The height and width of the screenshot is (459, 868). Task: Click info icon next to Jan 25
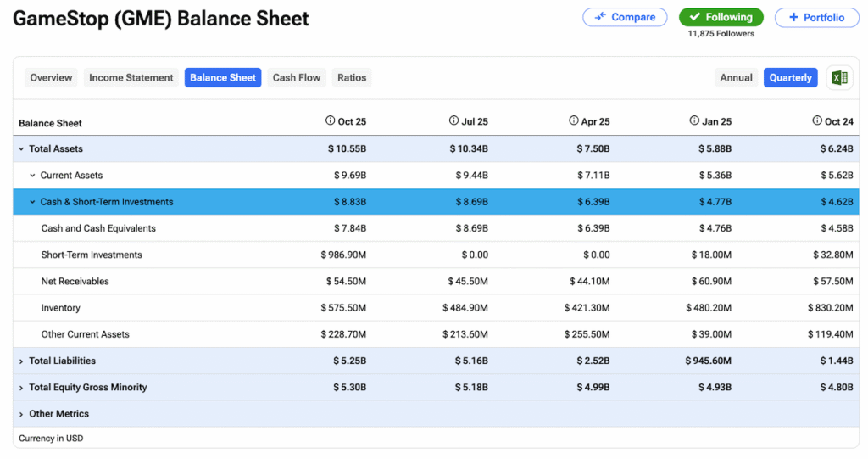point(695,121)
